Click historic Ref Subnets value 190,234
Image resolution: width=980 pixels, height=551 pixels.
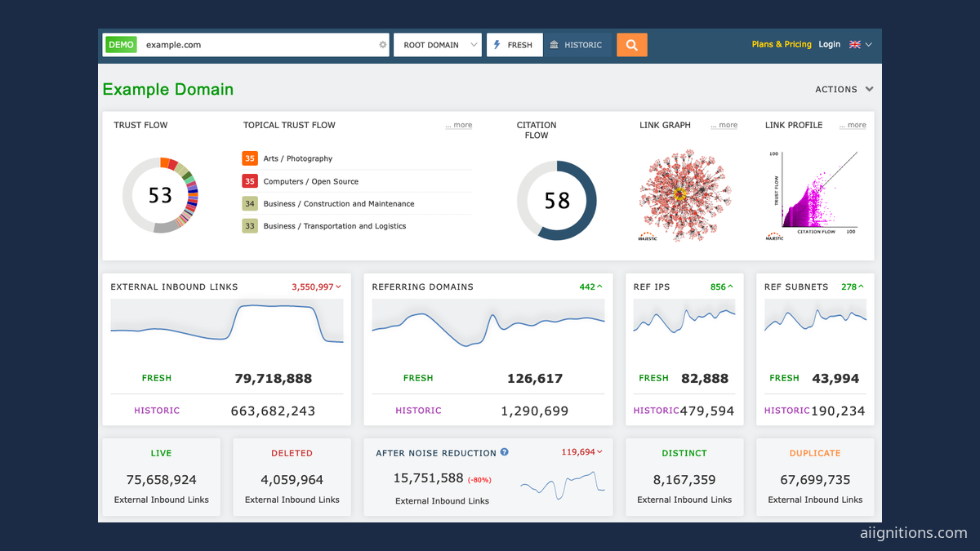pos(838,411)
